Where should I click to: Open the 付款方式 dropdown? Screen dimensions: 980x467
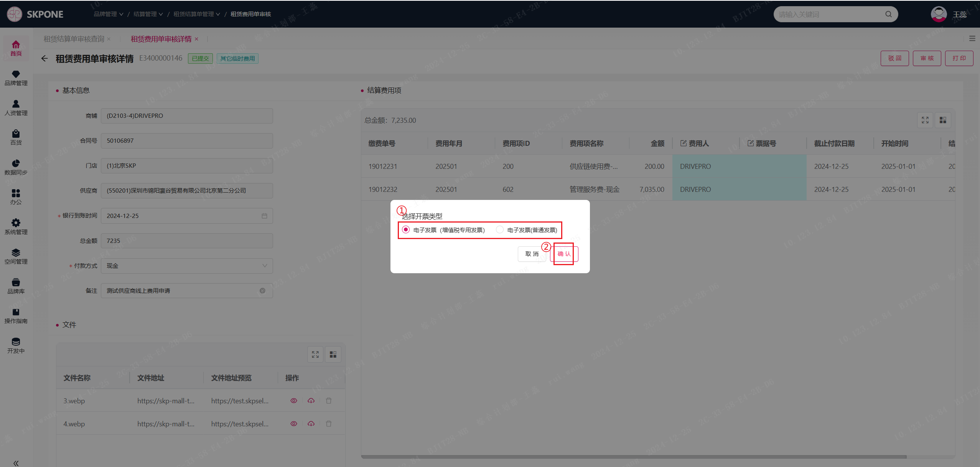click(x=187, y=266)
